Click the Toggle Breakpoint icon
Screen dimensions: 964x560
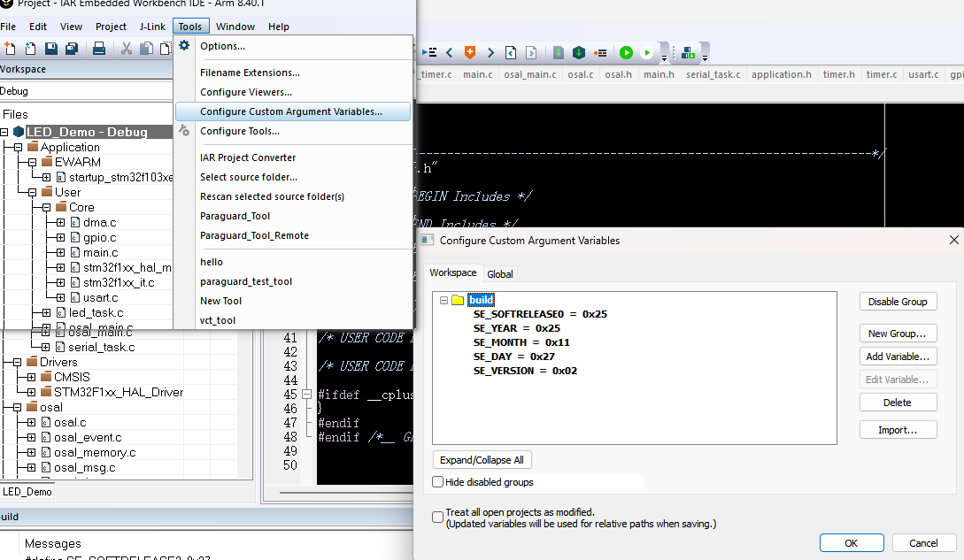tap(600, 53)
